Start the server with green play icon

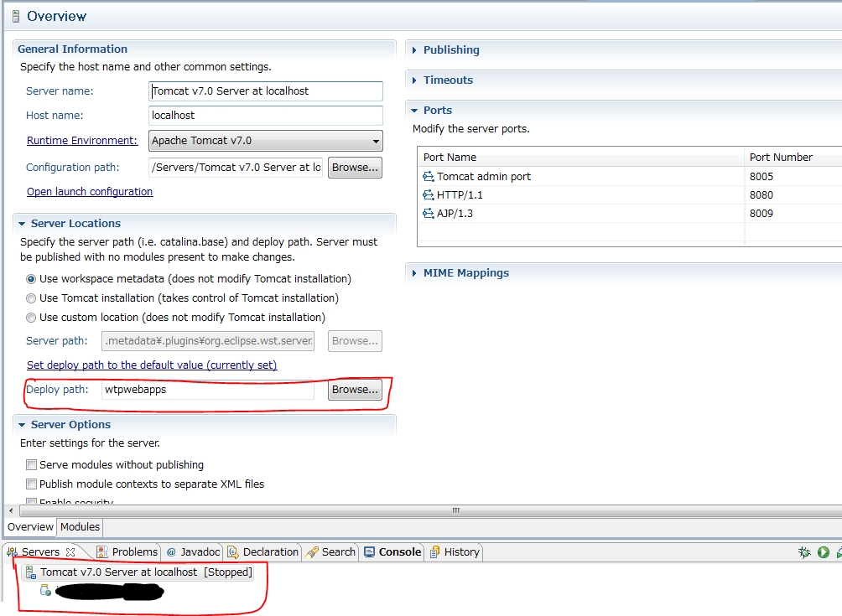824,552
